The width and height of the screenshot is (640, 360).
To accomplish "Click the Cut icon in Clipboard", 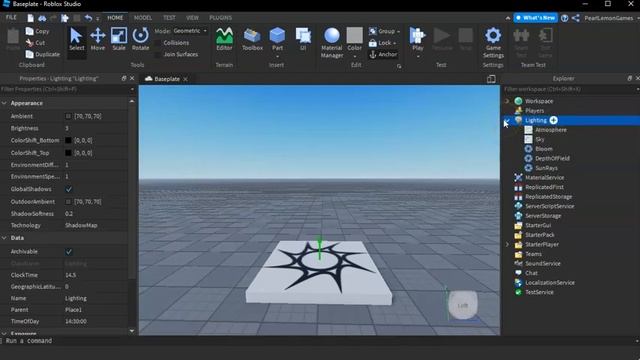I will tap(29, 42).
